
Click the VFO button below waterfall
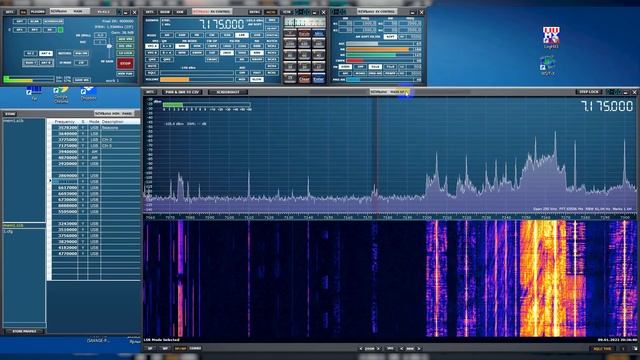tap(390, 348)
